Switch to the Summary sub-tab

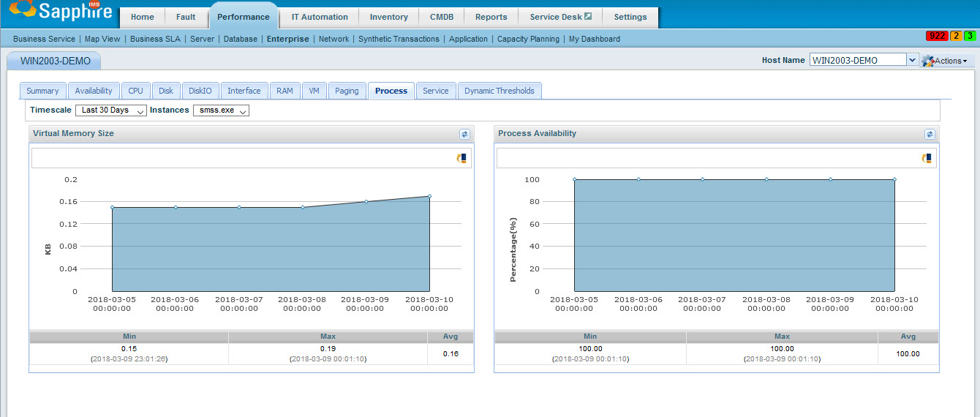point(42,91)
